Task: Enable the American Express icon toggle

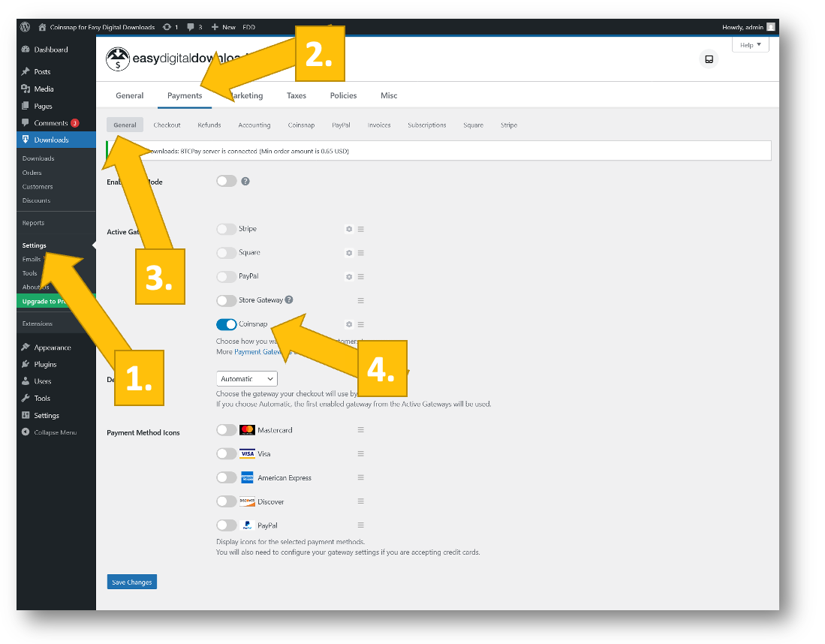Action: pyautogui.click(x=226, y=477)
